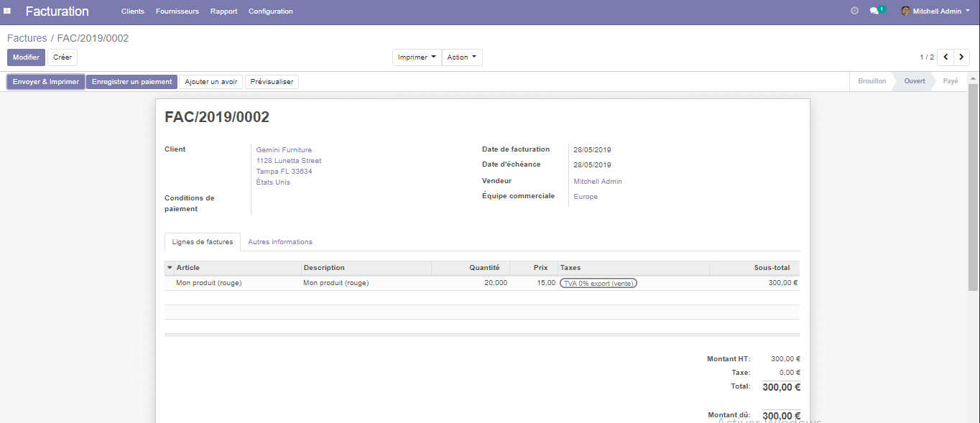Expand the Imprimer dropdown
The height and width of the screenshot is (423, 980).
click(x=417, y=57)
